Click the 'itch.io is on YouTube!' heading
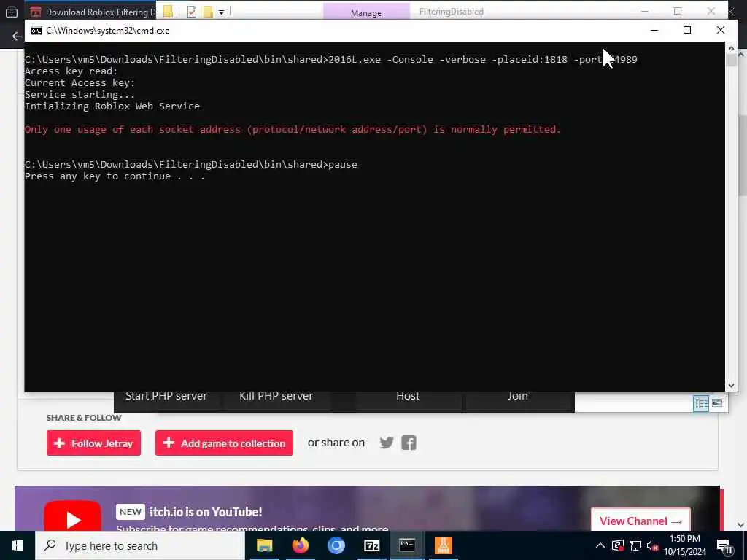747x560 pixels. (x=206, y=512)
